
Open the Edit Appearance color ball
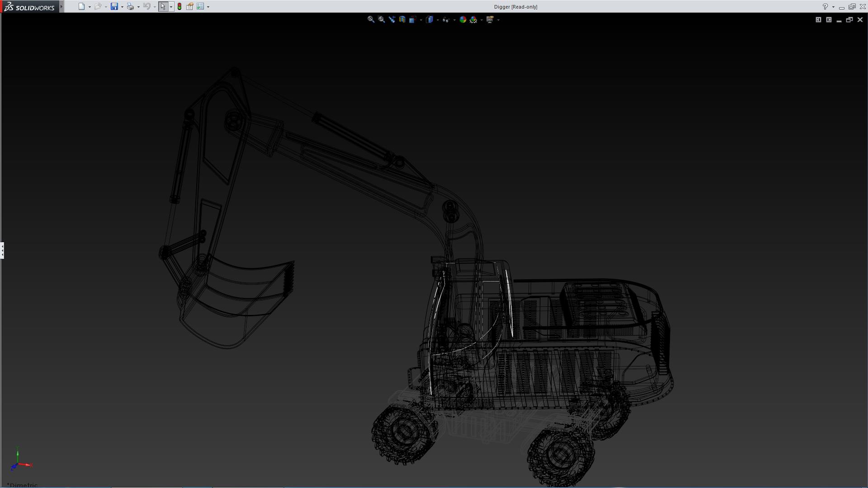tap(462, 19)
